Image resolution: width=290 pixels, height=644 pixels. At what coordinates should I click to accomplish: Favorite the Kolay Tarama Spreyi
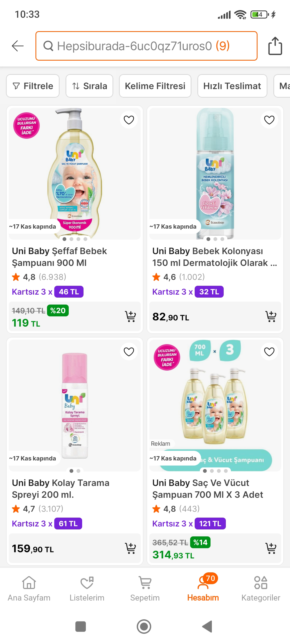[129, 352]
